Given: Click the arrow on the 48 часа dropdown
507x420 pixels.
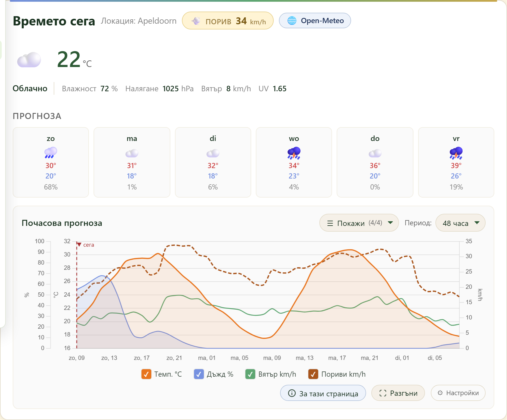Looking at the screenshot, I should pyautogui.click(x=477, y=223).
